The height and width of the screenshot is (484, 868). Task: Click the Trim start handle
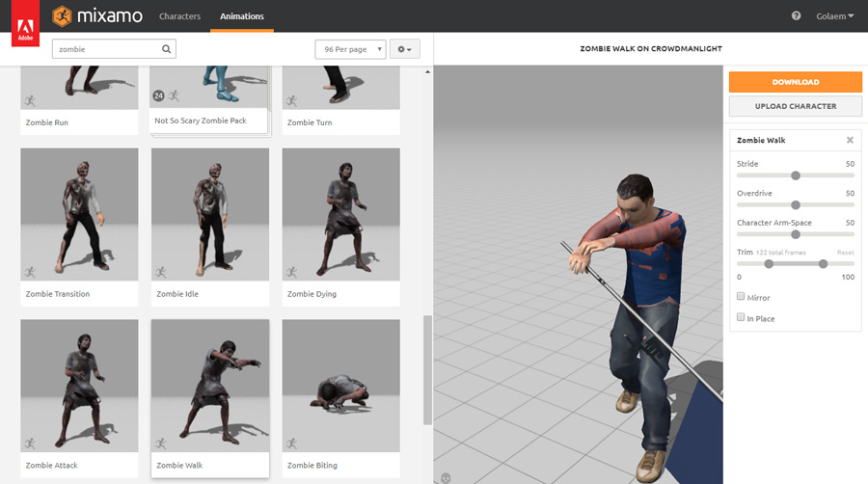point(769,264)
